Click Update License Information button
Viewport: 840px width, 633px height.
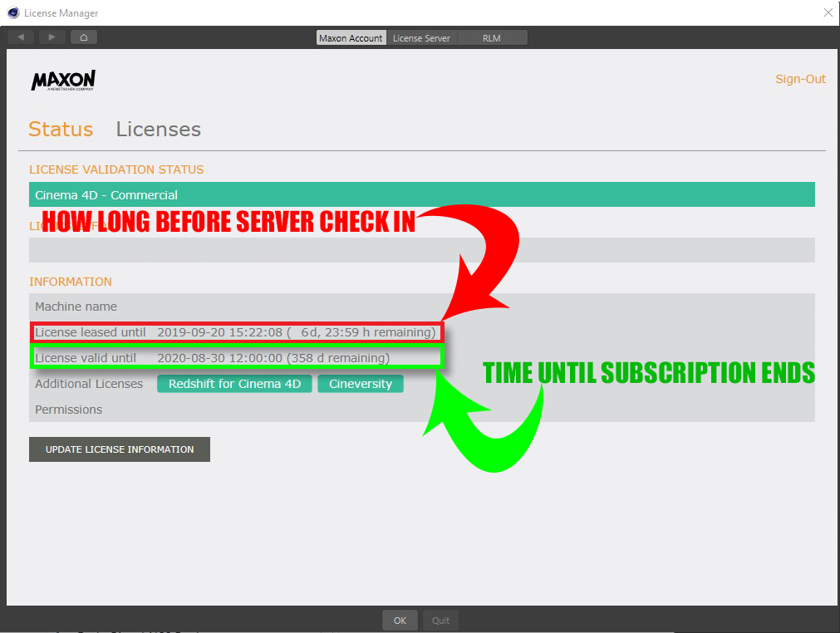pos(120,449)
